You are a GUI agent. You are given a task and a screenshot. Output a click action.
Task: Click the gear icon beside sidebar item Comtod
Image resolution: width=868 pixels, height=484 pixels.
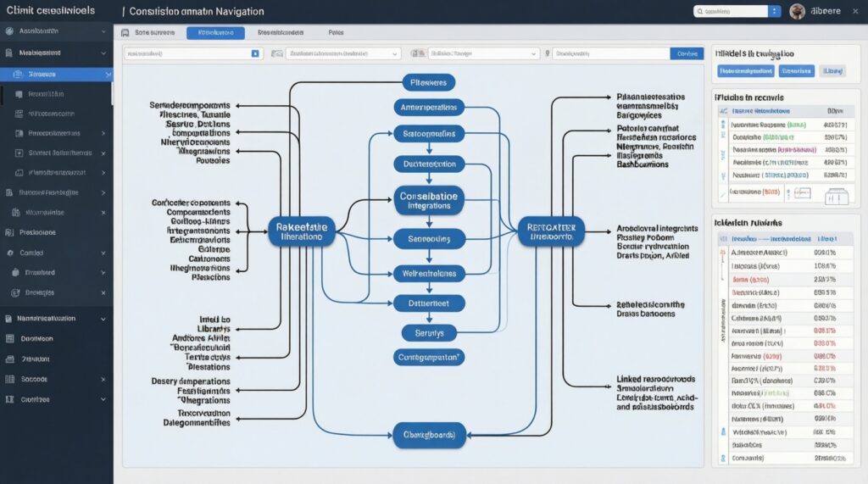click(10, 253)
